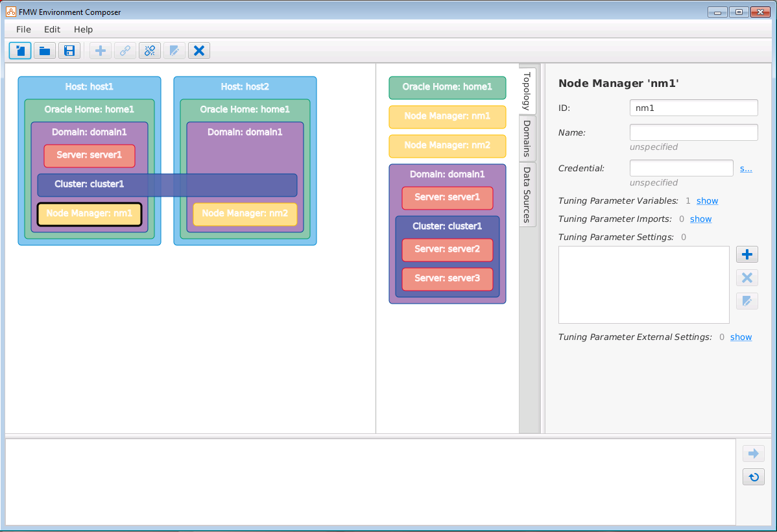Click the Credential input field

click(x=682, y=168)
